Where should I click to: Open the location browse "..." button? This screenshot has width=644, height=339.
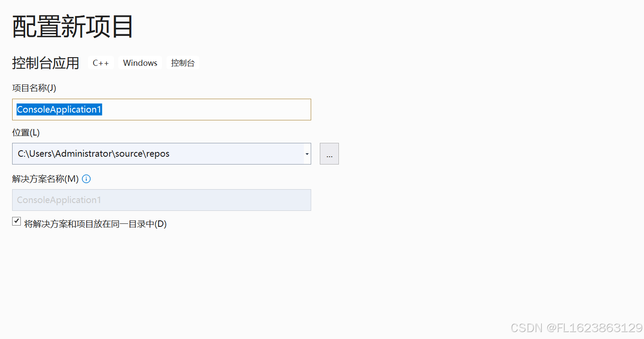tap(329, 154)
